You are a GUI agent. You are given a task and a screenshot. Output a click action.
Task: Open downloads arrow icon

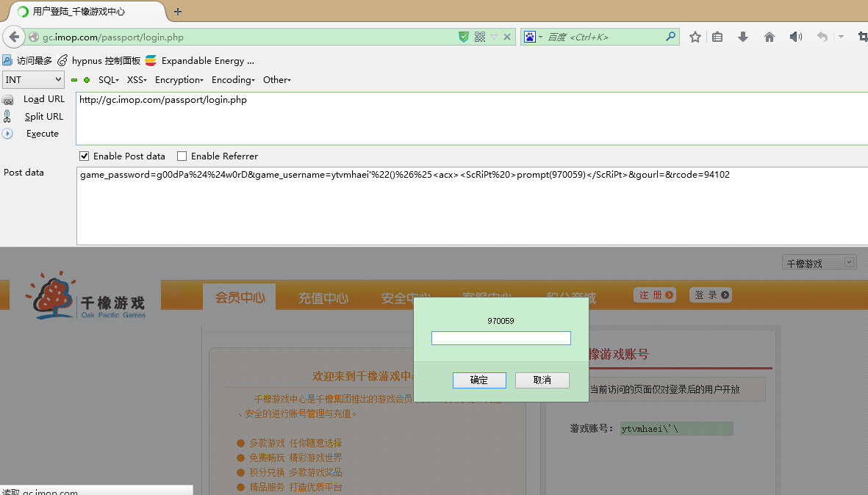[743, 37]
